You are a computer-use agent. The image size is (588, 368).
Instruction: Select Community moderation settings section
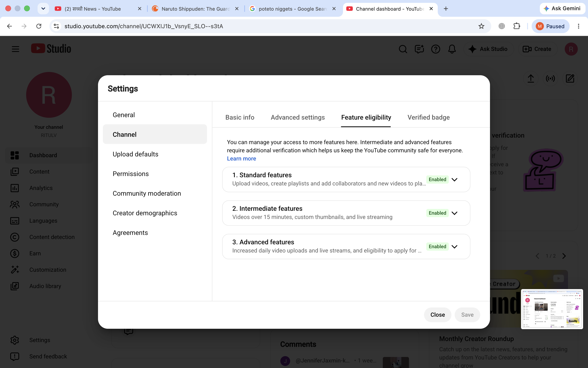pos(155,193)
